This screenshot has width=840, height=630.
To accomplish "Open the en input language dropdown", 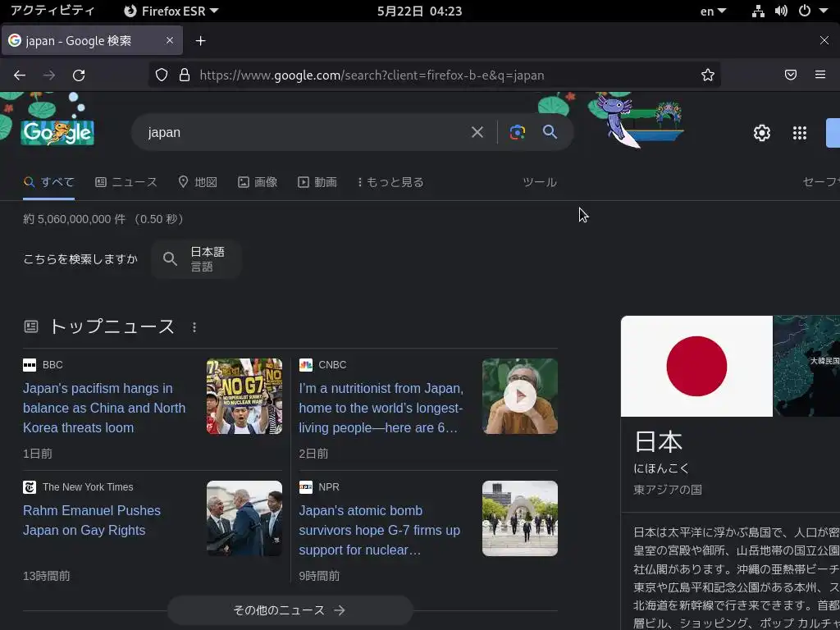I will tap(713, 11).
